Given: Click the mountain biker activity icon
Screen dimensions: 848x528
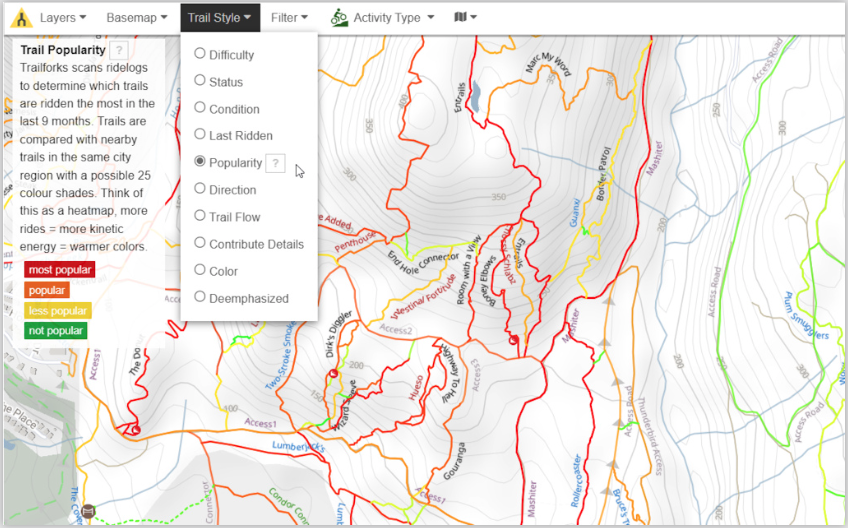Looking at the screenshot, I should (x=339, y=18).
